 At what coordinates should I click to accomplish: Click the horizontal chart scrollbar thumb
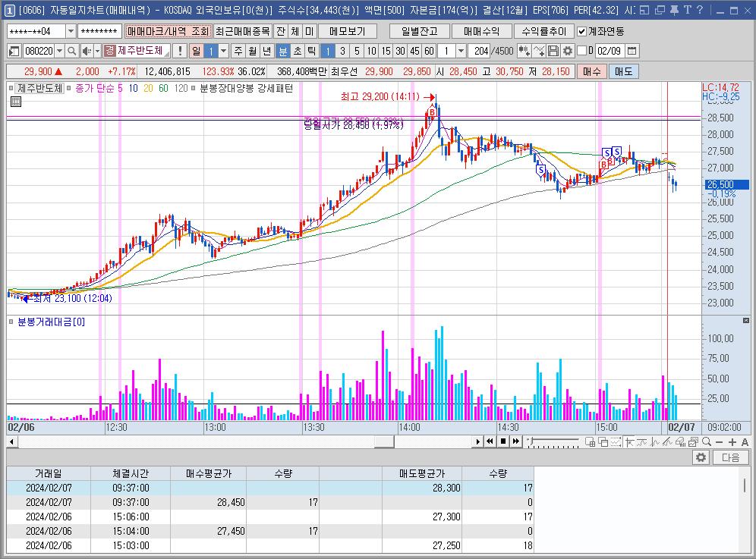coord(384,441)
